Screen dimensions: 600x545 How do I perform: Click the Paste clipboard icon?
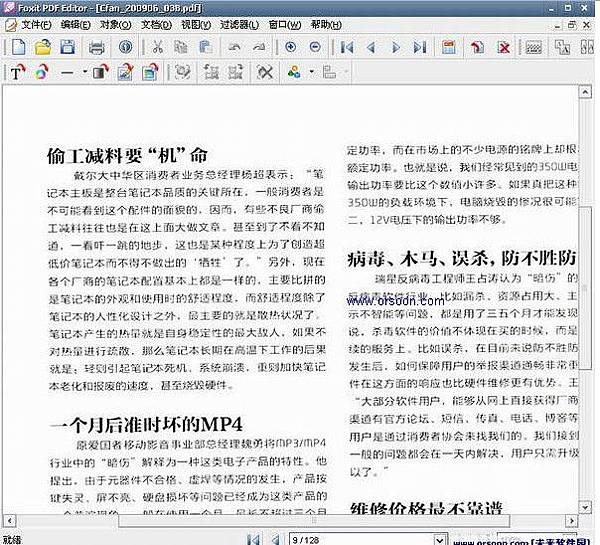point(206,47)
